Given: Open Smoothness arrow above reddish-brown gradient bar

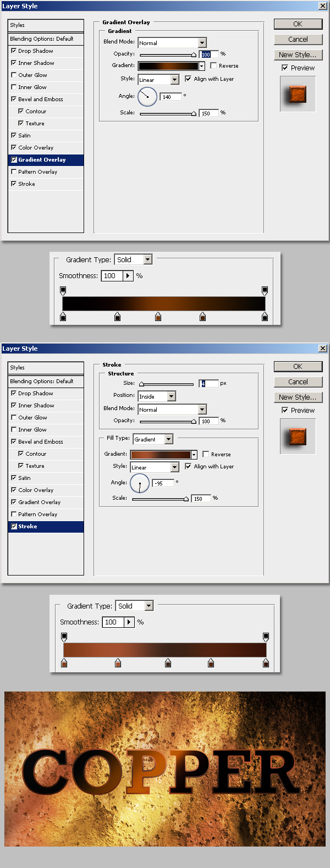Looking at the screenshot, I should [x=129, y=622].
